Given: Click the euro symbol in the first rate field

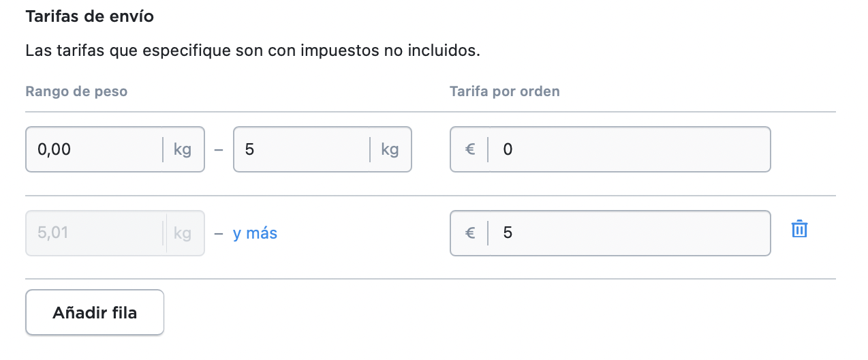Looking at the screenshot, I should (470, 149).
